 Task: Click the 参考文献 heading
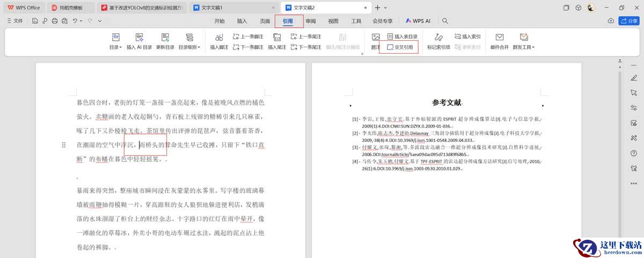447,102
